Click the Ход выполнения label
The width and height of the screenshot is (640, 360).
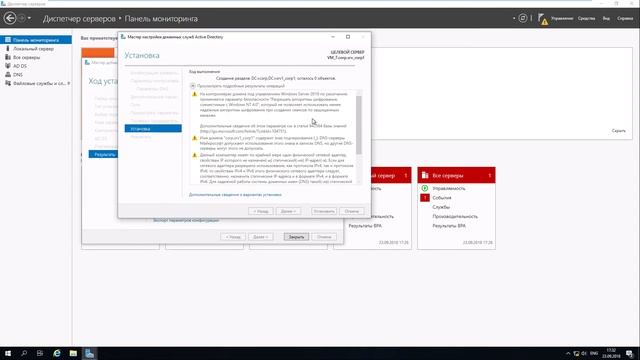204,71
